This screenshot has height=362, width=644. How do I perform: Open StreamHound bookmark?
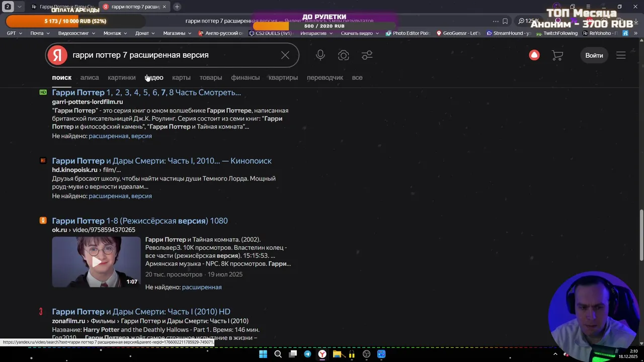tap(509, 33)
